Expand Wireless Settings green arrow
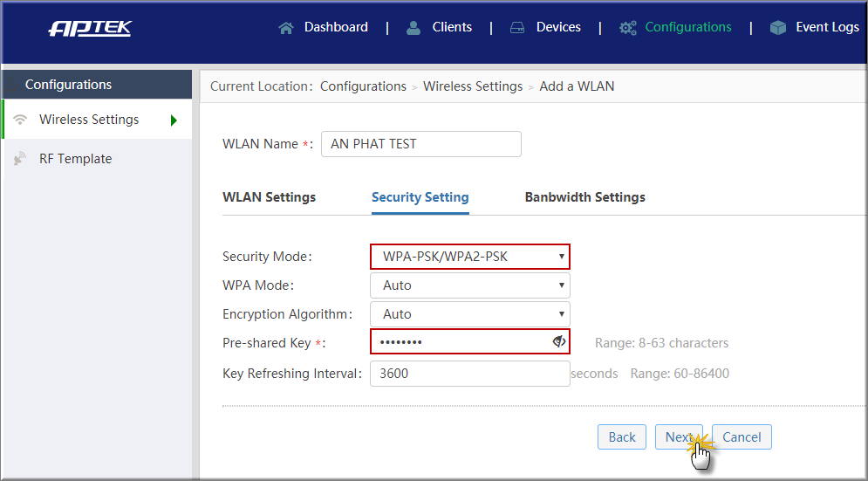This screenshot has height=481, width=868. pyautogui.click(x=174, y=120)
